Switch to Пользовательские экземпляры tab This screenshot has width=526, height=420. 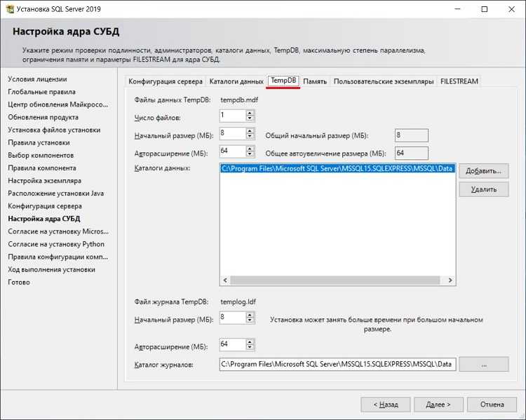point(384,81)
